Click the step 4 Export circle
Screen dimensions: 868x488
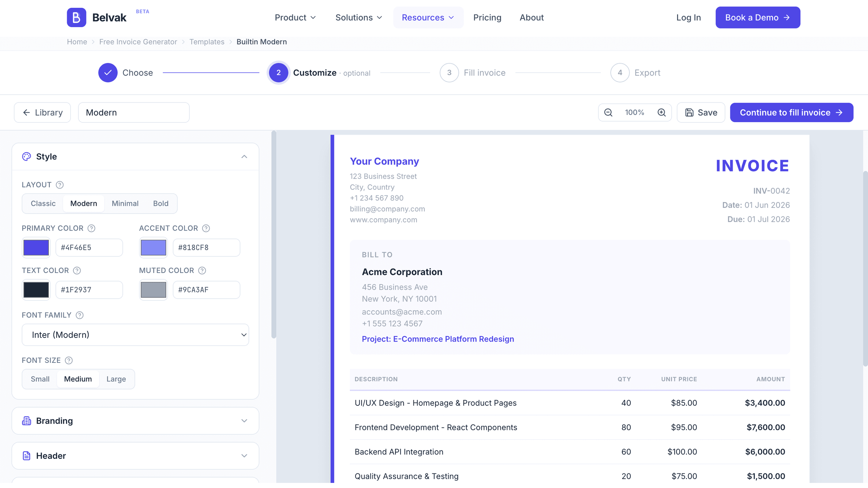620,73
